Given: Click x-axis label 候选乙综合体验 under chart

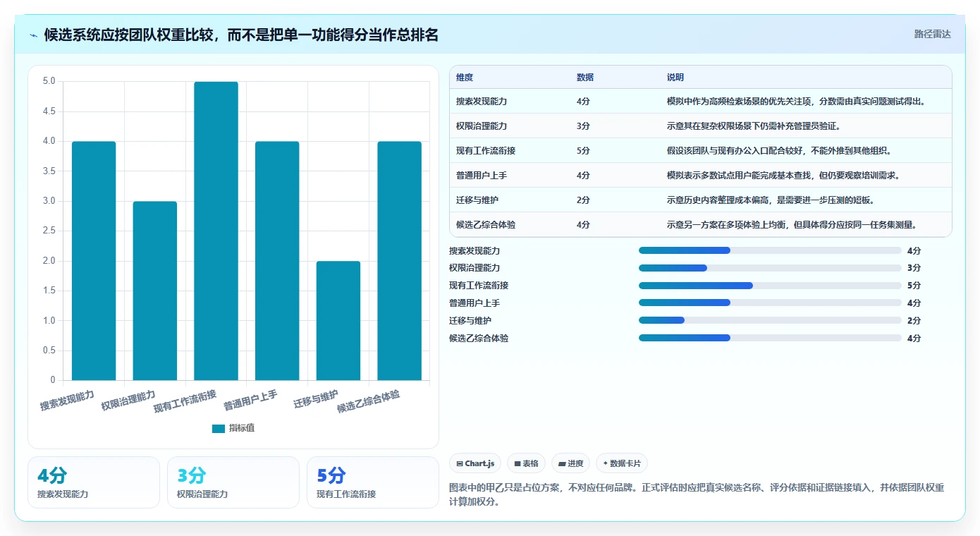Looking at the screenshot, I should tap(368, 401).
